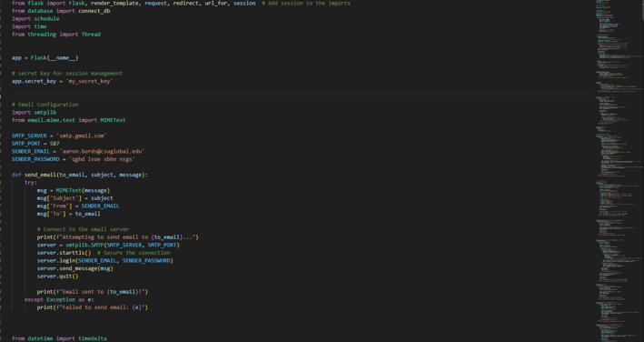Click the 'server.quit()' line

(57, 277)
